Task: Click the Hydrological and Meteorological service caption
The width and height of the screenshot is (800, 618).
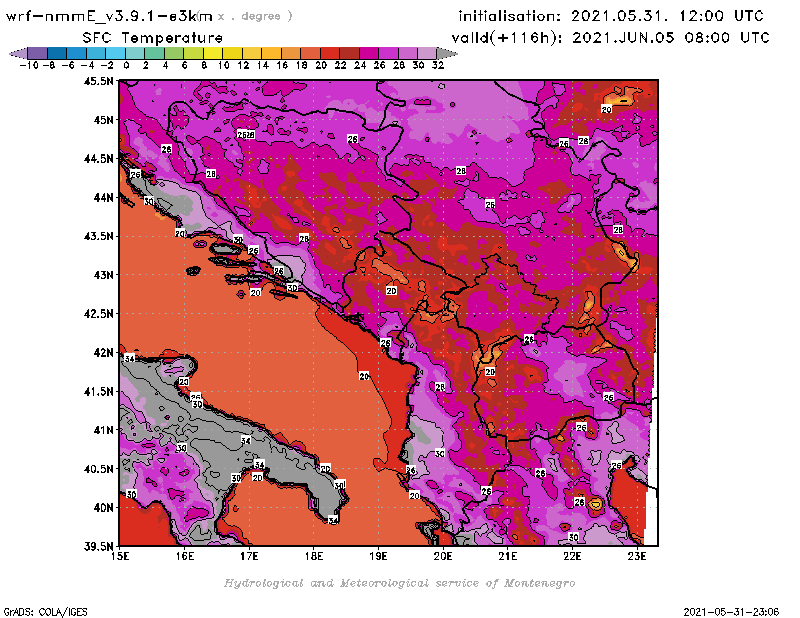Action: pyautogui.click(x=399, y=583)
